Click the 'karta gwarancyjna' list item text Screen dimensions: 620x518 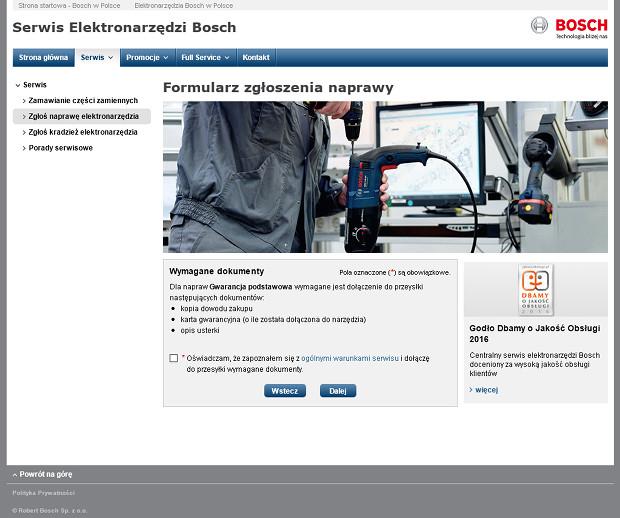273,319
